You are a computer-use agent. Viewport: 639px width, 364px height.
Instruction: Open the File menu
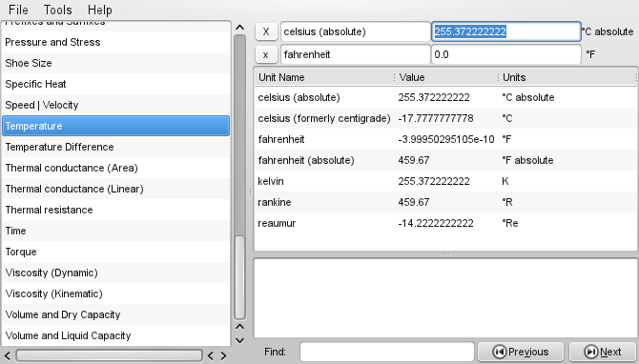pos(18,10)
